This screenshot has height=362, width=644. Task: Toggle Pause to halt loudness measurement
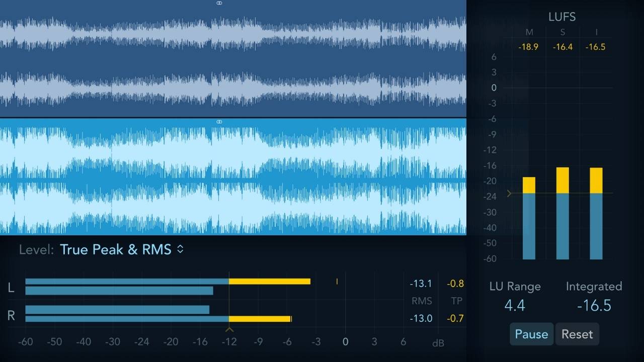click(531, 334)
